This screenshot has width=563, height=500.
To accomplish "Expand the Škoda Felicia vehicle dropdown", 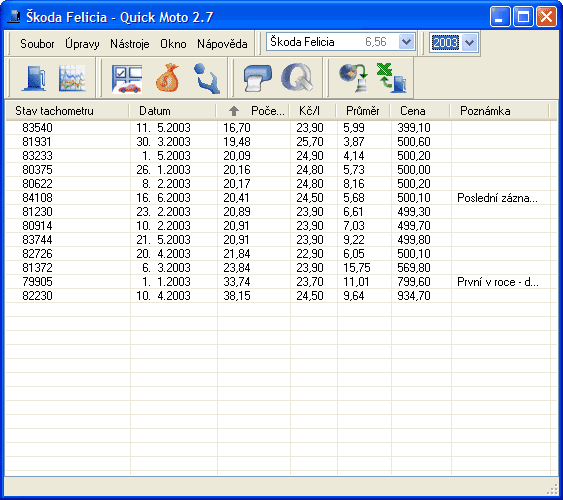I will [406, 42].
